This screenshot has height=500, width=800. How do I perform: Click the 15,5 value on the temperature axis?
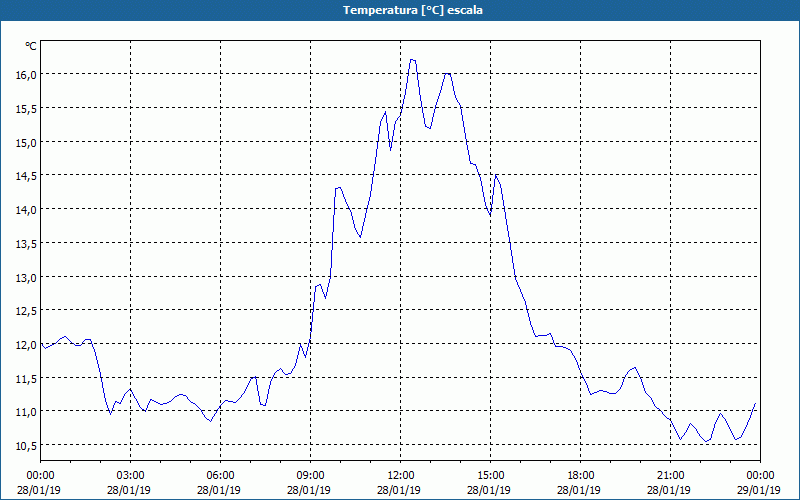click(26, 109)
